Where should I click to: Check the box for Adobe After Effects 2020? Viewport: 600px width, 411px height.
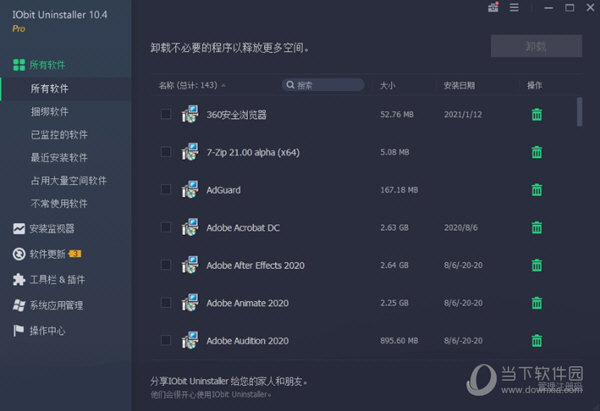166,265
